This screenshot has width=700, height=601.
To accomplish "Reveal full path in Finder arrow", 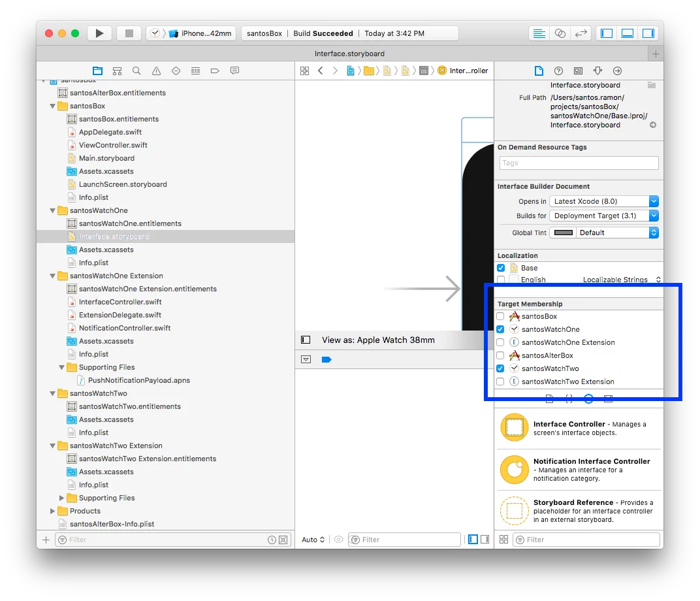I will [x=653, y=125].
